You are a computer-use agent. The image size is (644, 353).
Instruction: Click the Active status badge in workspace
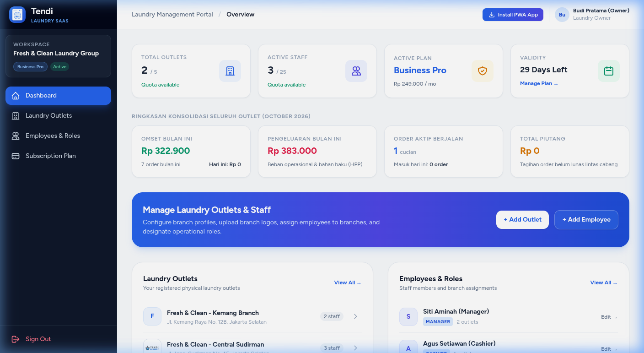60,67
